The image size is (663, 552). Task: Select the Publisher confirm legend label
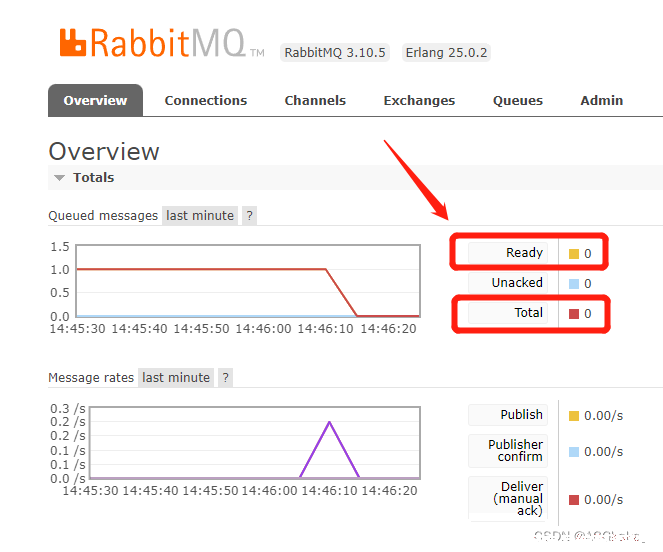coord(508,451)
